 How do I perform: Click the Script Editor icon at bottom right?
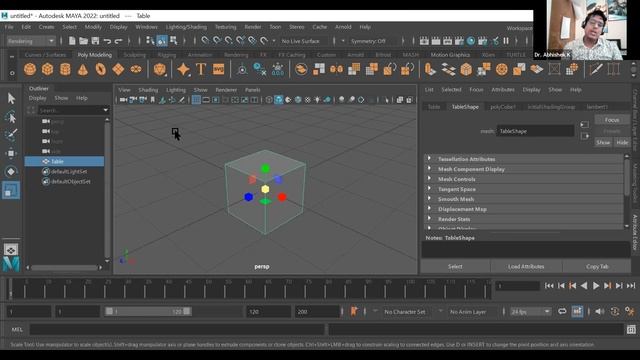pos(631,329)
